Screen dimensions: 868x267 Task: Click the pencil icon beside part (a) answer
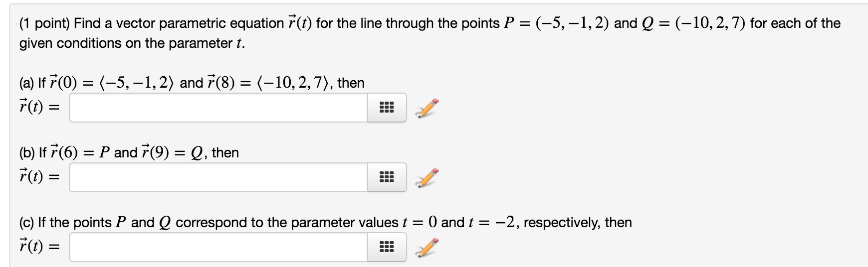point(429,107)
